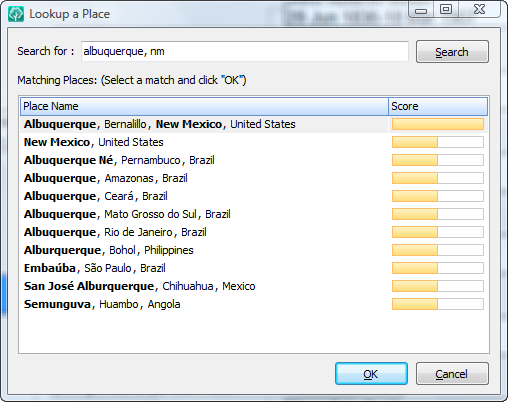Sort by the Place Name column header
This screenshot has width=508, height=402.
tap(204, 106)
